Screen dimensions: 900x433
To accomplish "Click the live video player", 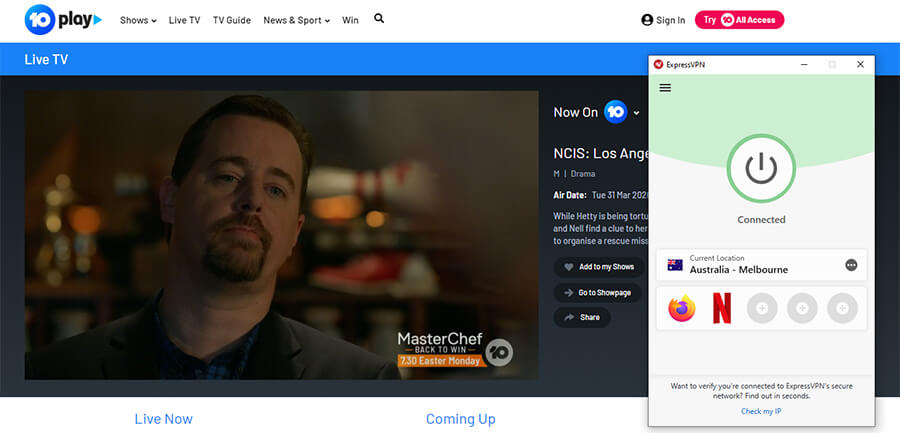I will pos(281,235).
